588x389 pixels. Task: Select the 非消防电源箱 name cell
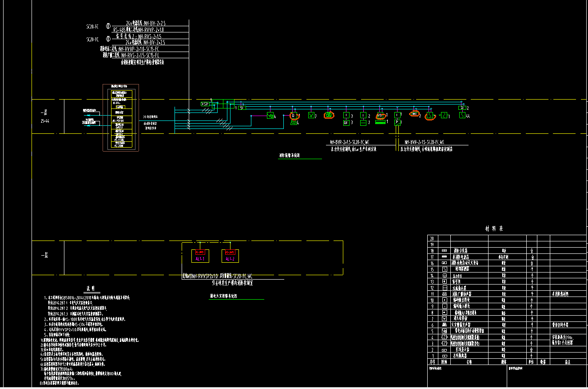469,257
